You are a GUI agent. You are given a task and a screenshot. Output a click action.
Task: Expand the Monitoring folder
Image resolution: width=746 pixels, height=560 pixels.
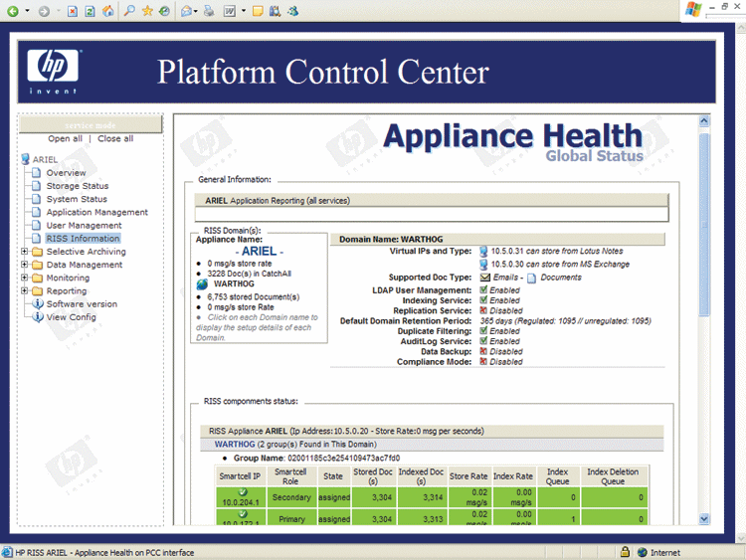click(x=24, y=278)
